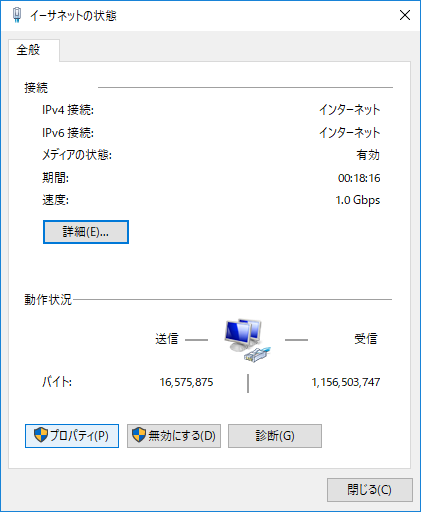Disable adapter with 無効にする(D)
421x512 pixels.
coord(174,436)
